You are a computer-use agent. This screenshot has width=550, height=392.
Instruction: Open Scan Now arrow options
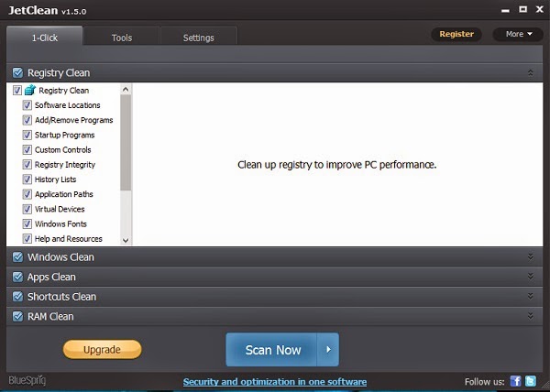328,349
